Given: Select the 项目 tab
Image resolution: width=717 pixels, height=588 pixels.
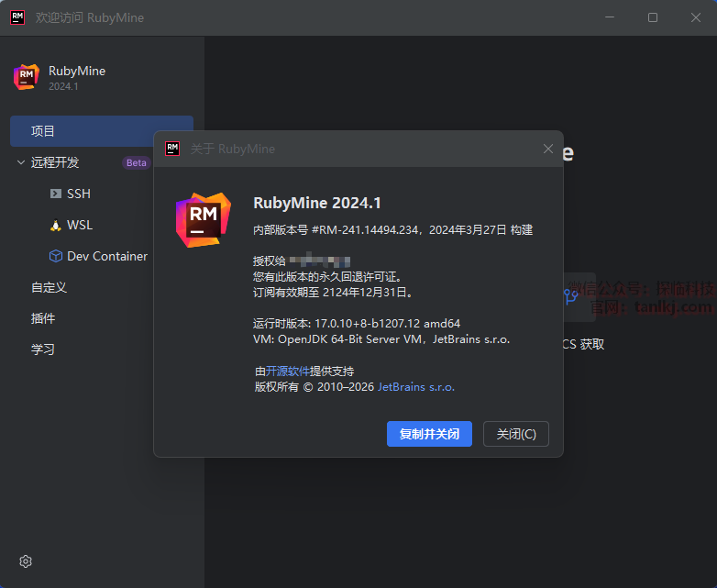Looking at the screenshot, I should pos(43,131).
